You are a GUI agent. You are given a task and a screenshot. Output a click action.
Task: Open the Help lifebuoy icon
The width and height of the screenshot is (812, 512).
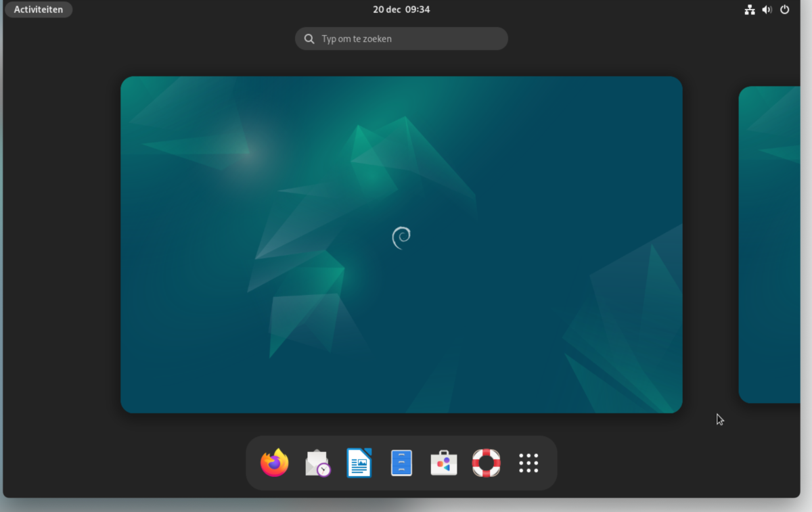[x=486, y=463]
